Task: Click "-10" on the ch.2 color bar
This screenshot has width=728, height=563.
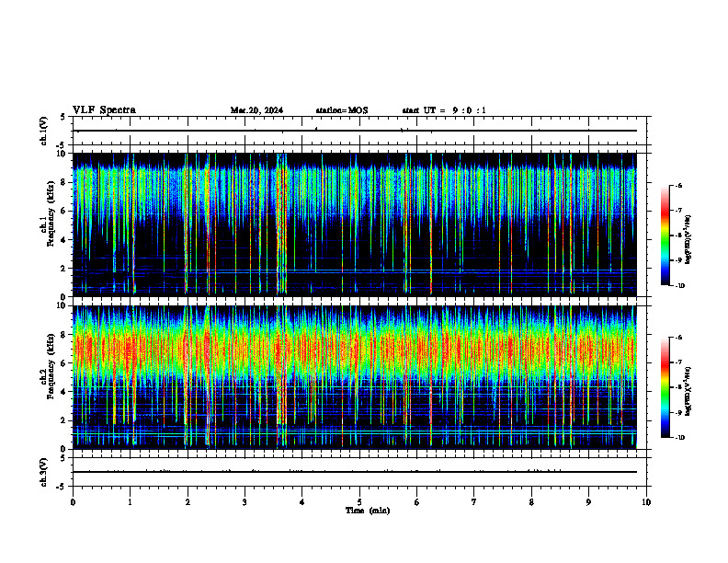Action: click(679, 438)
